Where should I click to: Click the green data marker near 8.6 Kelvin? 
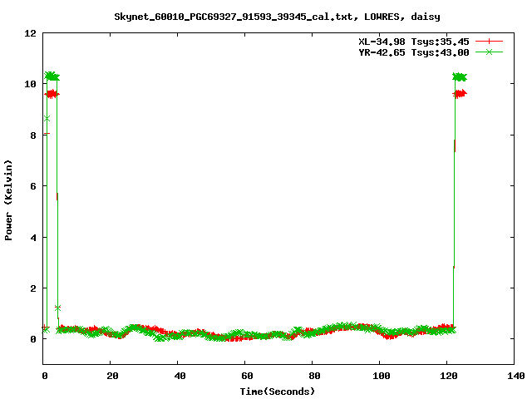coord(47,118)
